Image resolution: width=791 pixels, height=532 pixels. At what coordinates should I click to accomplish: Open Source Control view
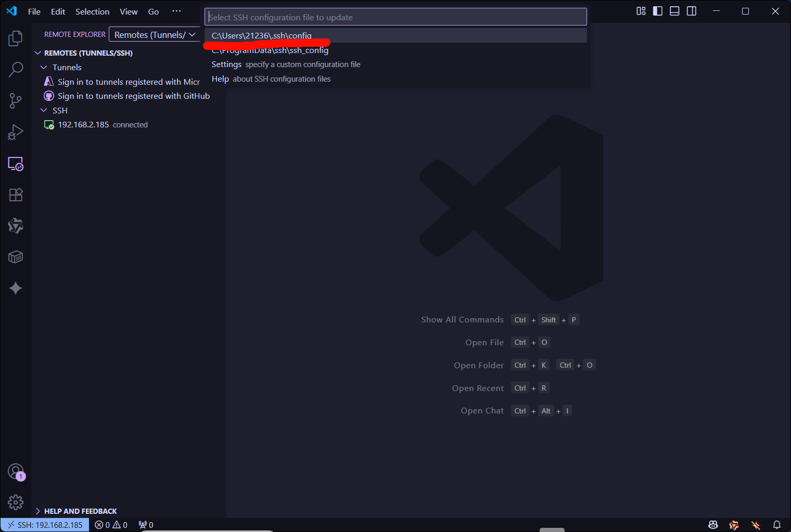pyautogui.click(x=16, y=101)
